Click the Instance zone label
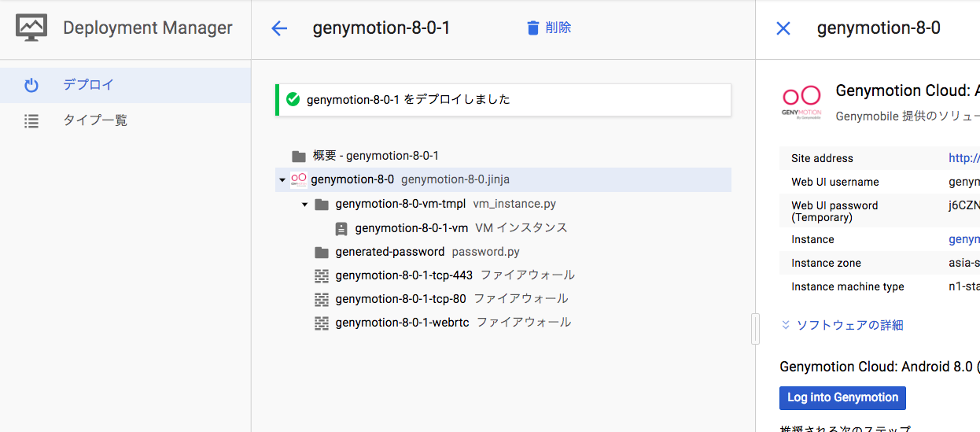The image size is (980, 432). 826,263
